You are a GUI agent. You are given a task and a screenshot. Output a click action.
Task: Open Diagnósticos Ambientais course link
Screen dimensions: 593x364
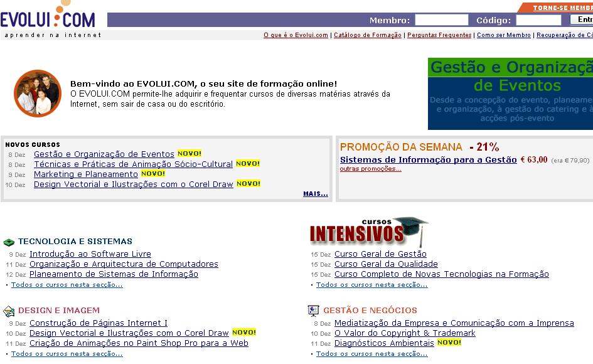(384, 343)
